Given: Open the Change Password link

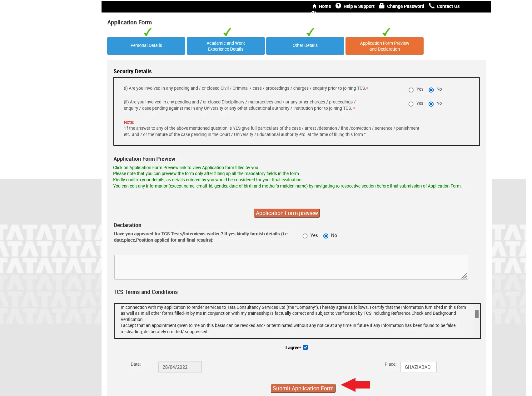Looking at the screenshot, I should pos(405,6).
